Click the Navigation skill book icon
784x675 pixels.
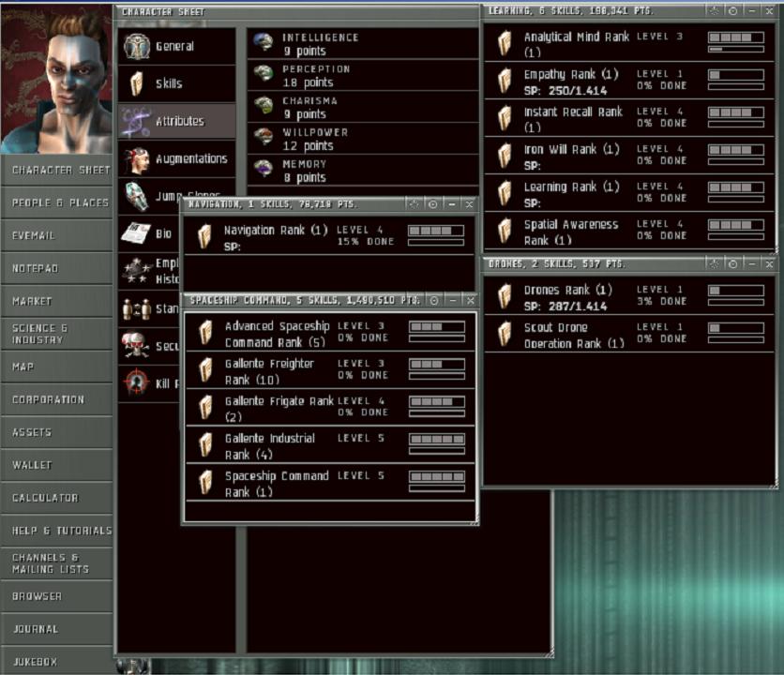pyautogui.click(x=204, y=236)
